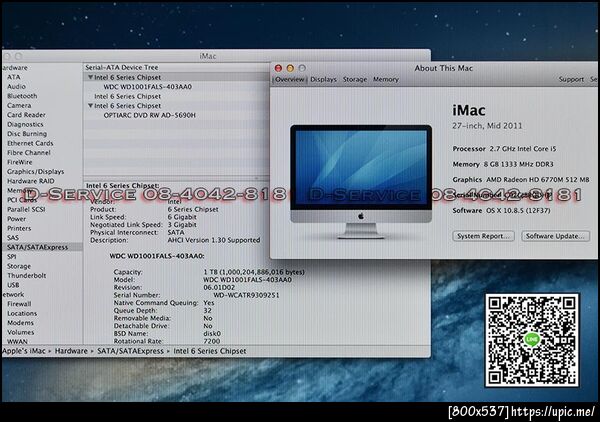This screenshot has height=422, width=600.
Task: Click Apple's iMac in path bar
Action: pyautogui.click(x=24, y=351)
